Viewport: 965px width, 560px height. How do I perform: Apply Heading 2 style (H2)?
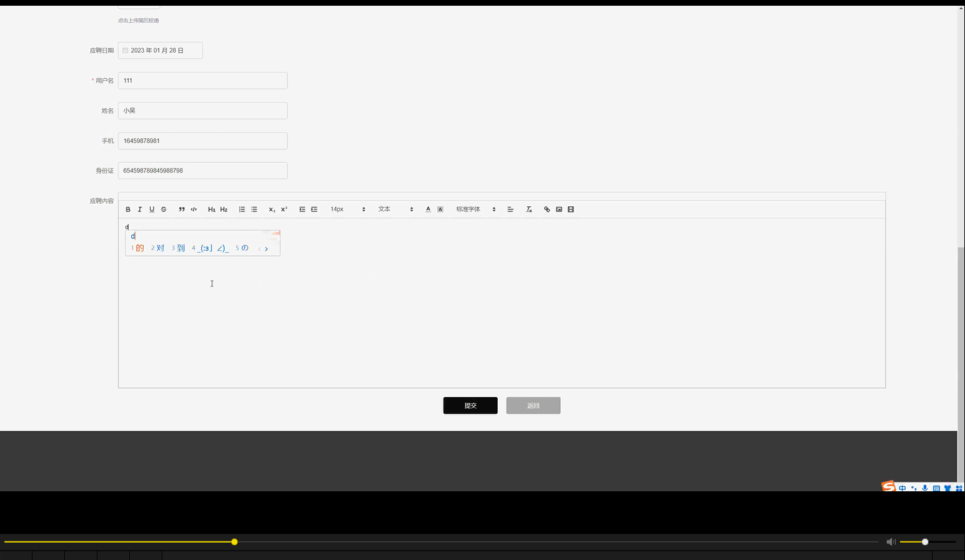click(223, 209)
